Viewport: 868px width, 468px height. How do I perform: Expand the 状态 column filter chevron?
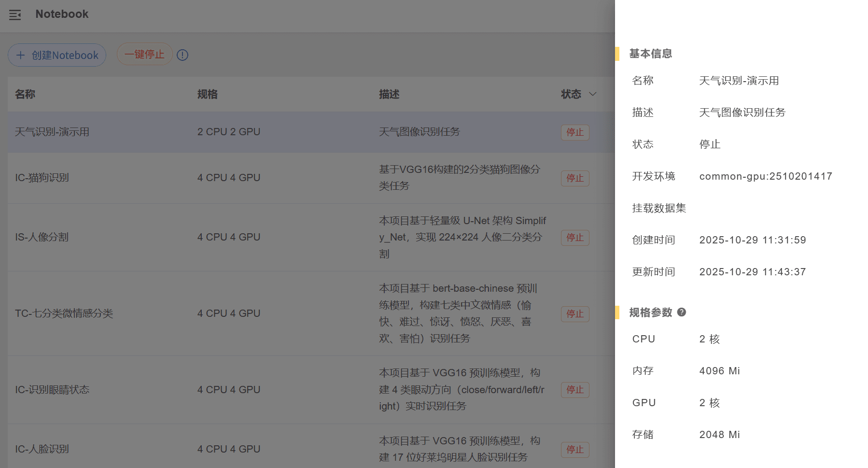point(593,94)
